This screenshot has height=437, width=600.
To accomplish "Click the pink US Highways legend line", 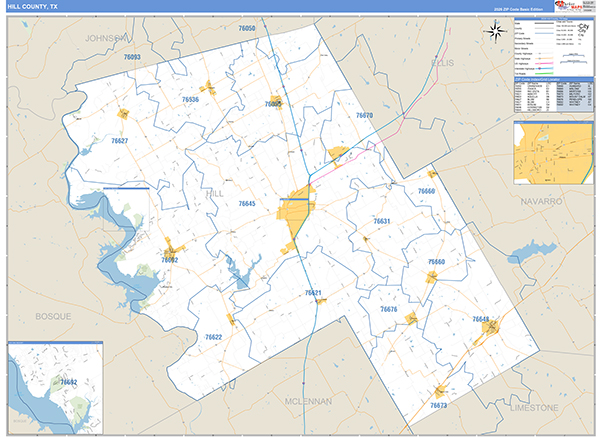I will tap(544, 64).
